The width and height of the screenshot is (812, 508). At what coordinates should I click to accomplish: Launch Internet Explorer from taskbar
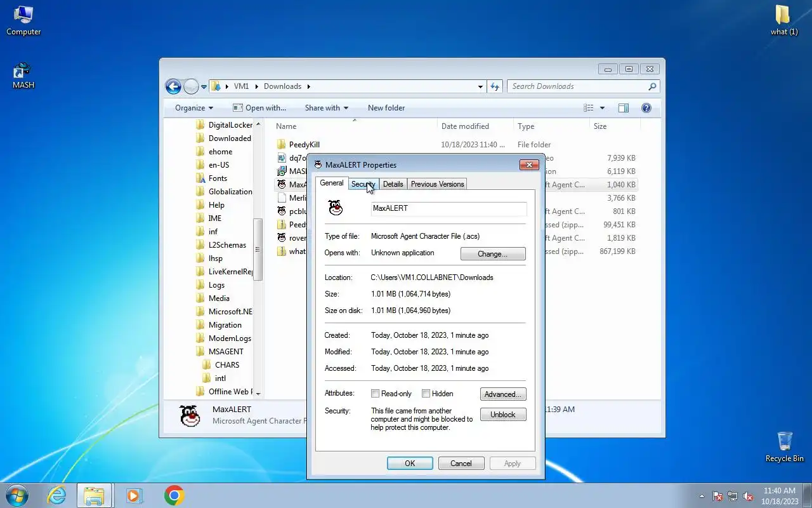tap(56, 495)
